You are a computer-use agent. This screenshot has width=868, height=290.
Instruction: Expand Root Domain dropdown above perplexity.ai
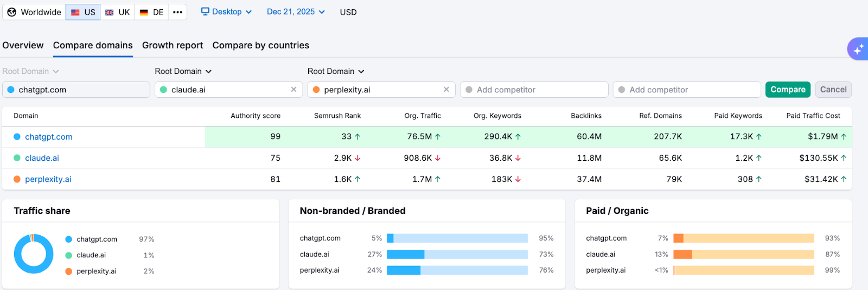click(x=336, y=71)
